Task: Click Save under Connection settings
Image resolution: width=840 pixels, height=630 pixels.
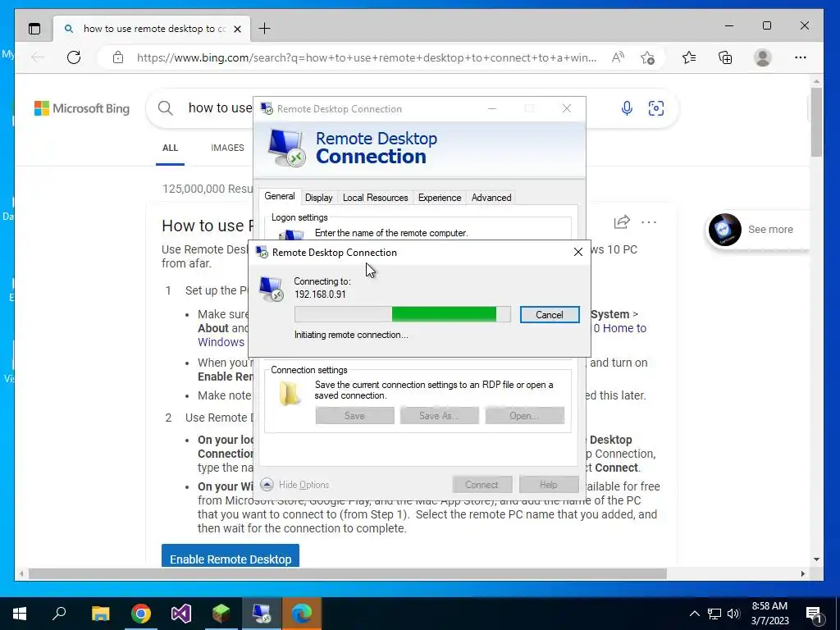Action: [354, 416]
